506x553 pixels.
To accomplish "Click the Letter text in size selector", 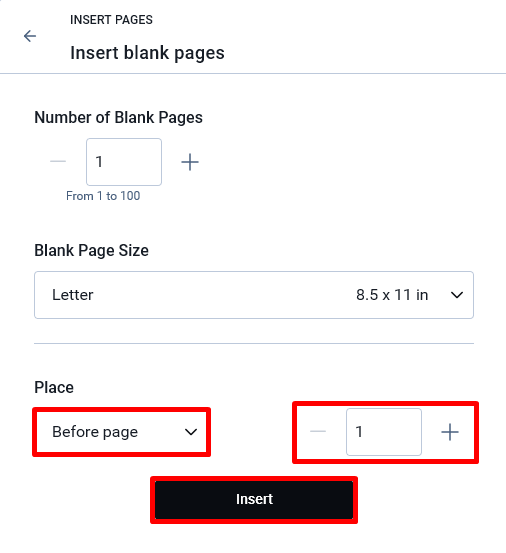I will [73, 295].
